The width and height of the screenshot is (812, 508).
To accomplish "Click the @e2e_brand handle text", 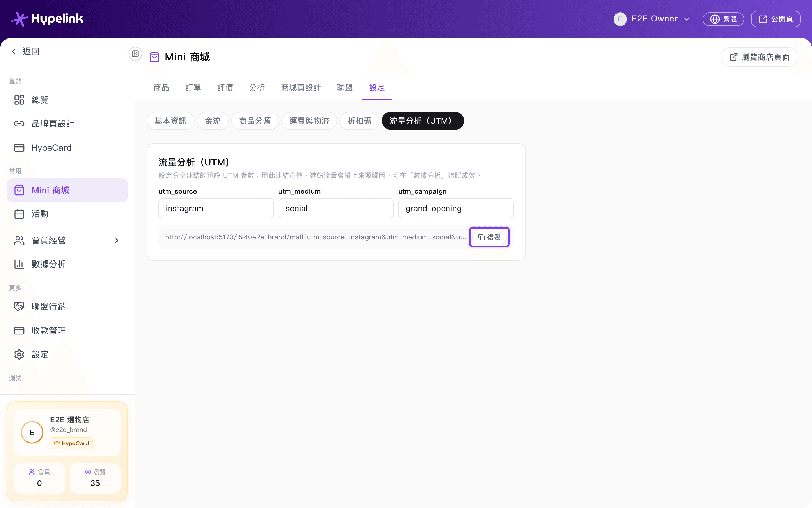I will tap(69, 430).
